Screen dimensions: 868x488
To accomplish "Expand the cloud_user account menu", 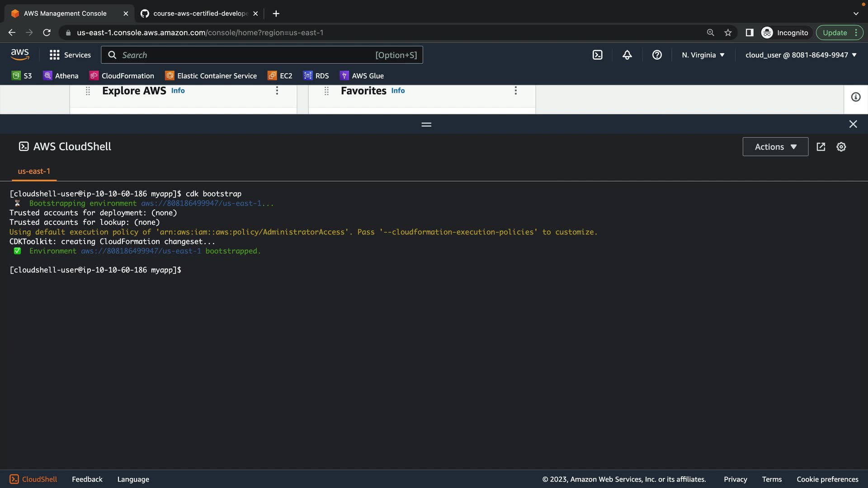I will pyautogui.click(x=801, y=55).
